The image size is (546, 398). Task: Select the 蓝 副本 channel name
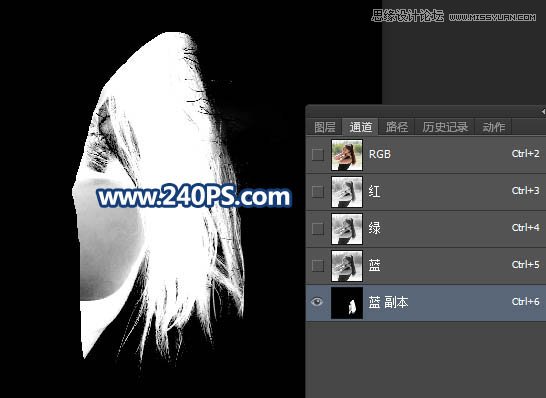click(x=388, y=302)
